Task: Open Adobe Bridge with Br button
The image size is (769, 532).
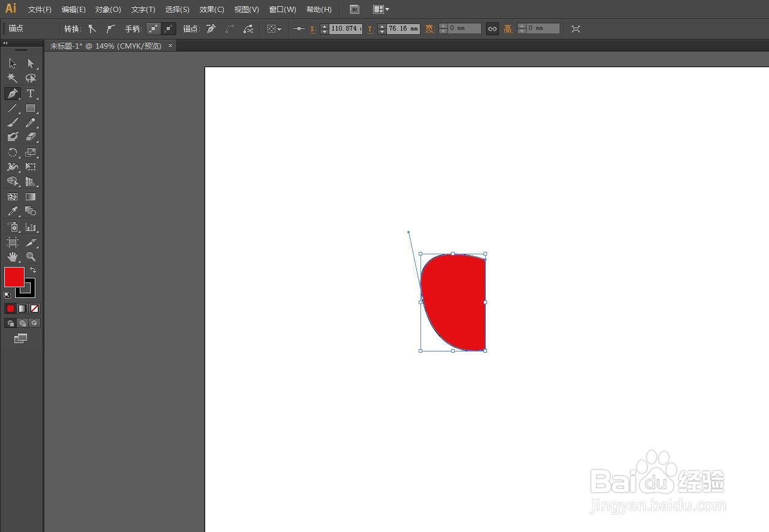Action: 355,10
